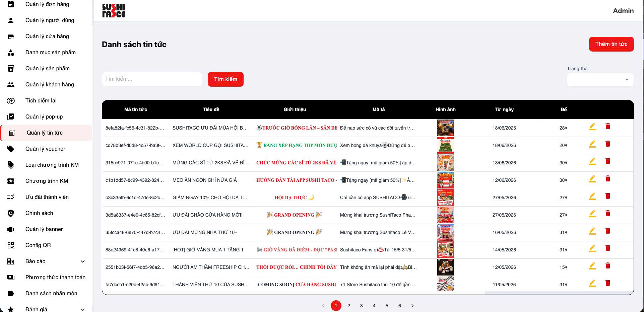This screenshot has height=312, width=644.
Task: Expand the Báo cáo menu chevron
Action: click(x=83, y=261)
